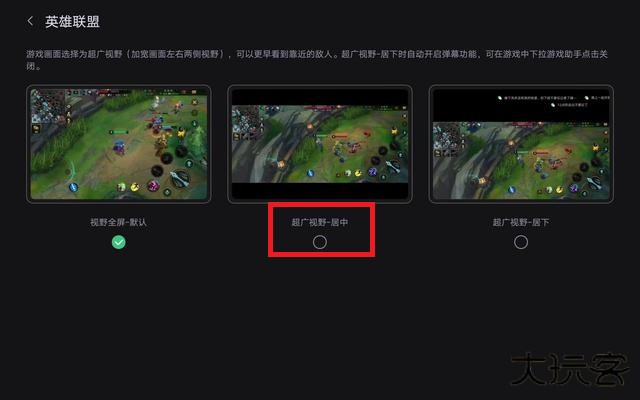
Task: Click the attack button in first preview
Action: click(180, 178)
